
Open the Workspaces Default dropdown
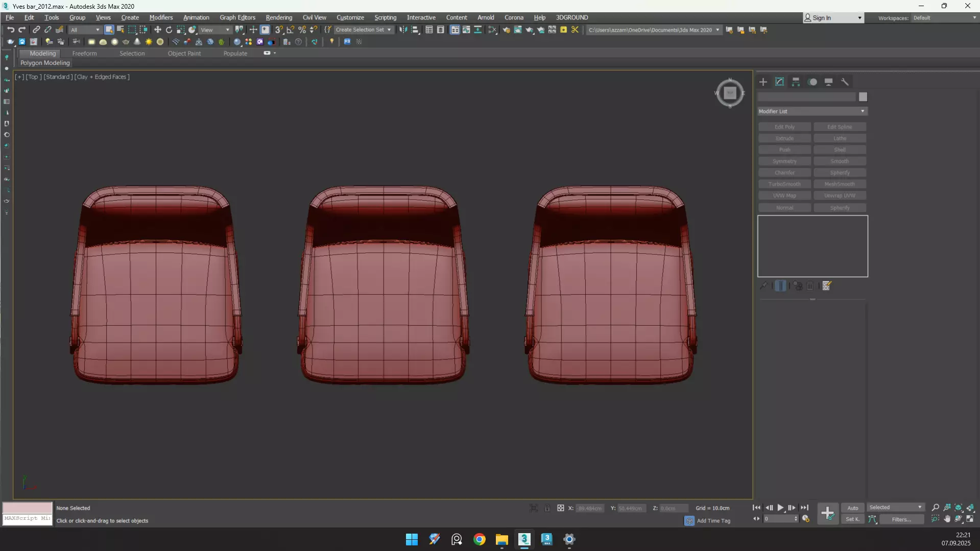coord(945,18)
